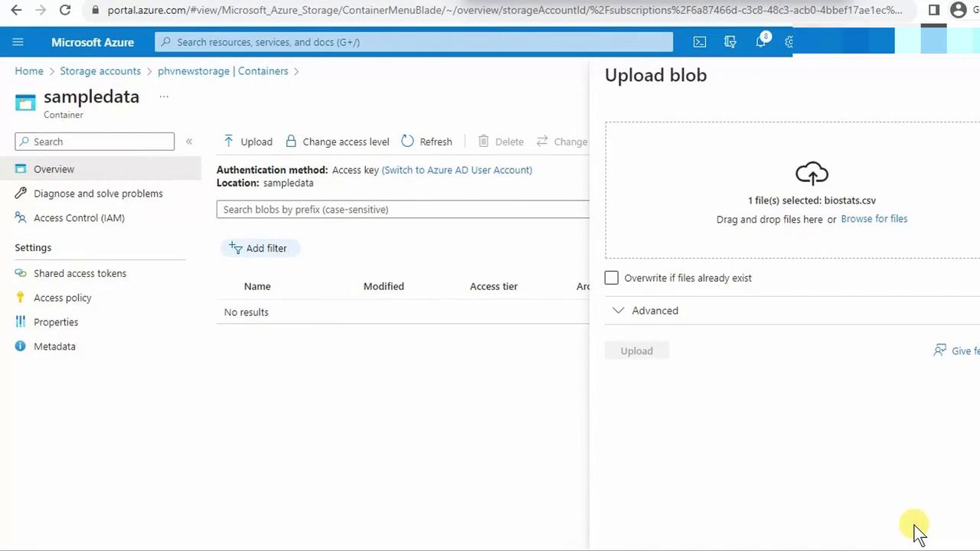The width and height of the screenshot is (980, 551).
Task: Click the Access policy key icon
Action: (x=21, y=298)
